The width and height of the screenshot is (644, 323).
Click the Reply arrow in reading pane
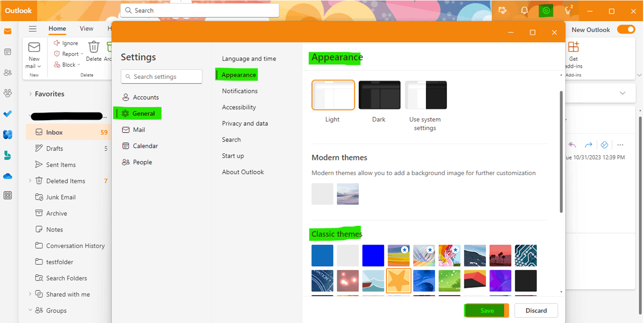(572, 145)
